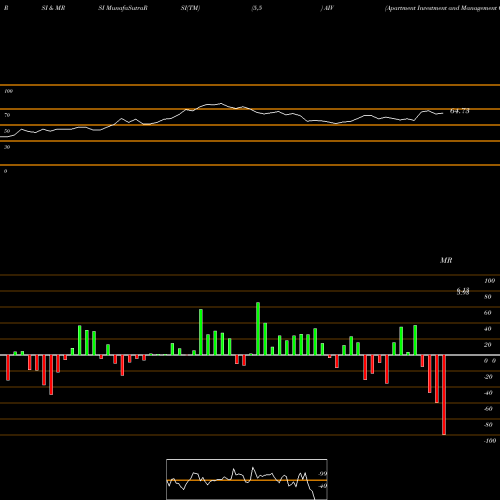
Task: Click the 'AIV' ticker text in header
Action: pos(329,8)
